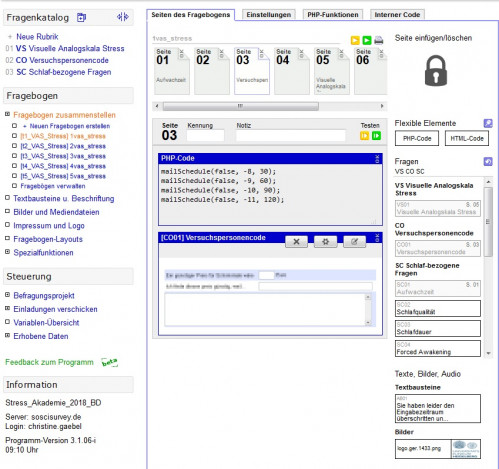Insert a PHP-Code flexible element

pos(417,138)
